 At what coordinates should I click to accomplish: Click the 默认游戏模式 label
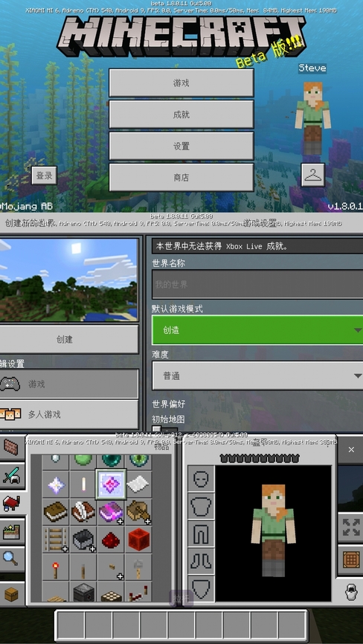click(177, 309)
